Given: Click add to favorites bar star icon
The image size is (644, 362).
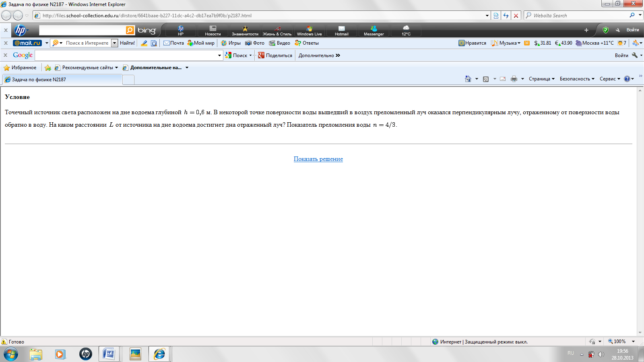Looking at the screenshot, I should click(x=48, y=68).
